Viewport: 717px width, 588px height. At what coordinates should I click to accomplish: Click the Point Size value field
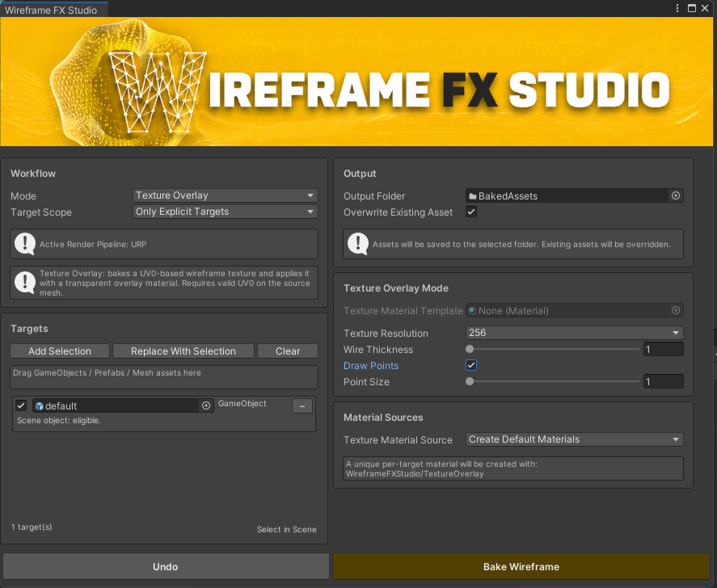(663, 381)
